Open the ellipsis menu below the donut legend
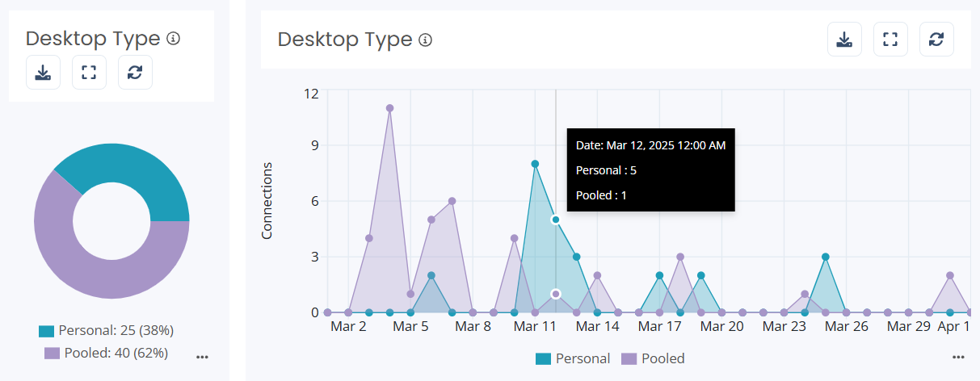 pos(203,357)
